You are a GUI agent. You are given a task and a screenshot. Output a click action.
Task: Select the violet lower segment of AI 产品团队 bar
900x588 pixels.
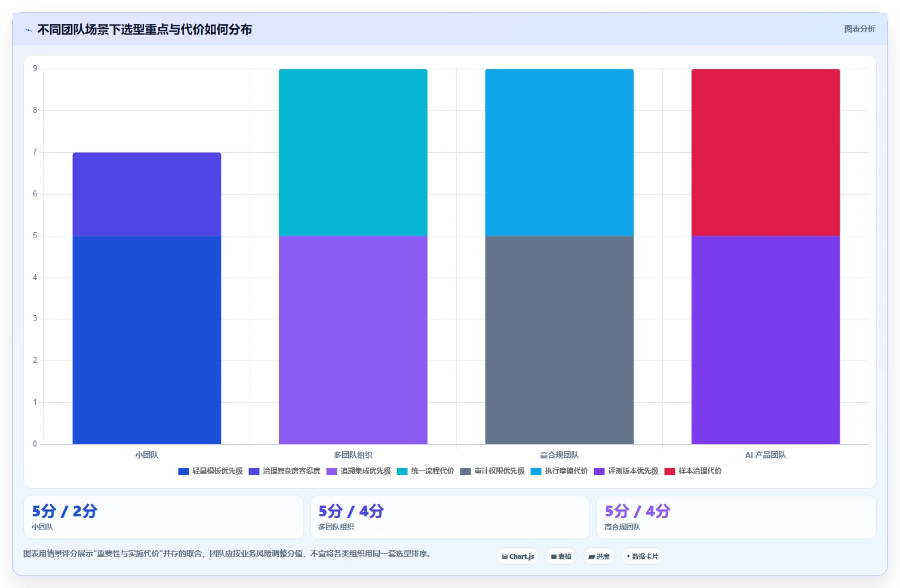766,340
